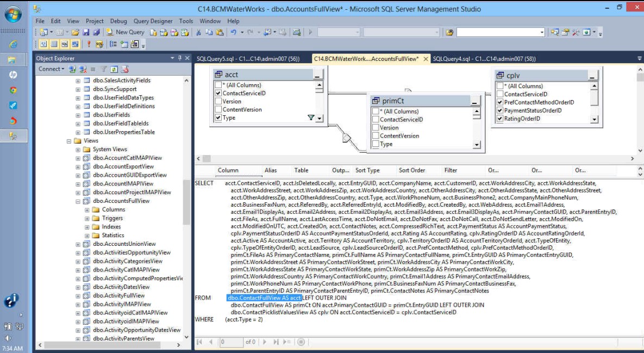Click Disconnect icon in Object Explorer
This screenshot has height=353, width=644.
tap(83, 69)
